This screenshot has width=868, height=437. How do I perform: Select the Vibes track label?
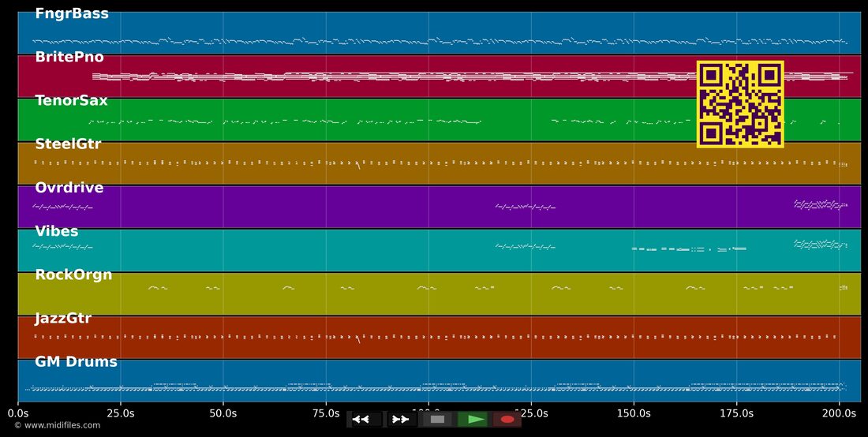click(x=57, y=231)
